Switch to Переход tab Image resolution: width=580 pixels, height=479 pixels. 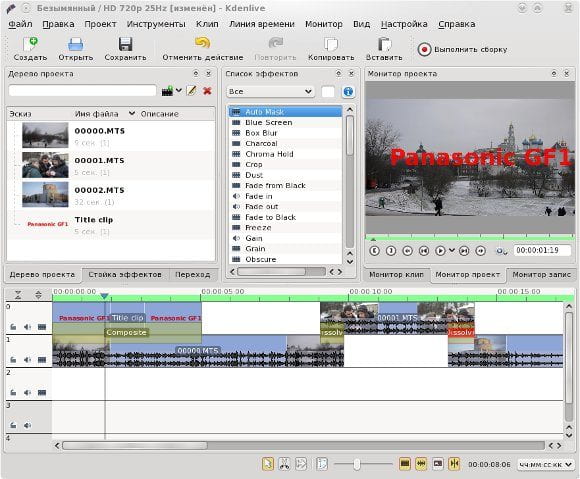coord(192,274)
